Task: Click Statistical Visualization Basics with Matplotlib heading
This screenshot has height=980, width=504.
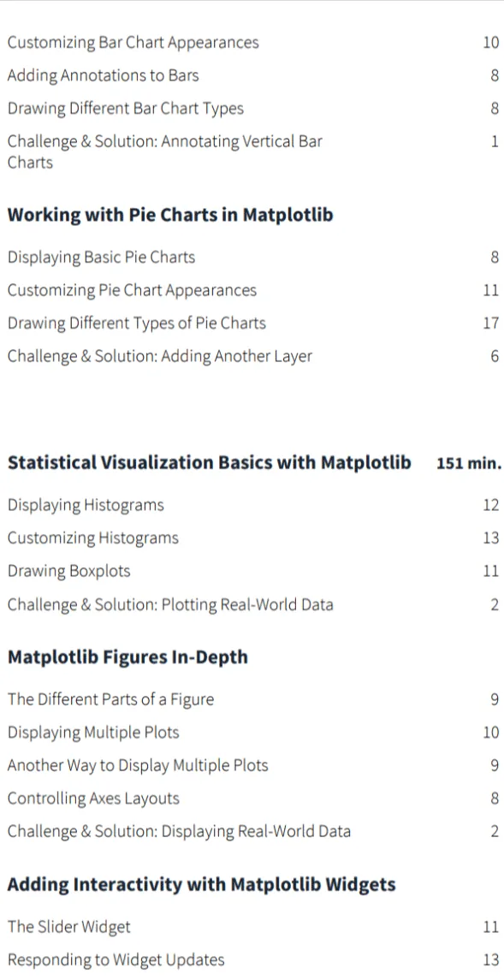Action: click(210, 462)
